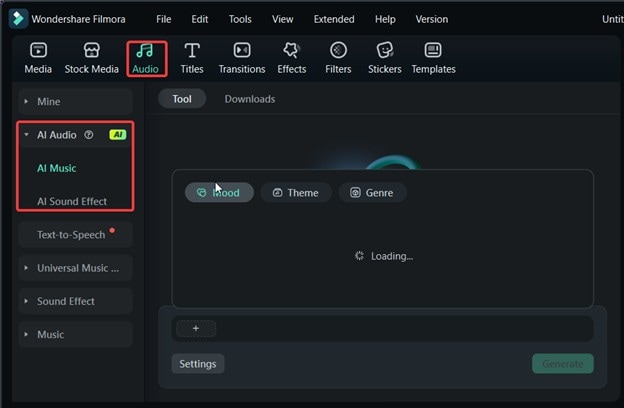624x408 pixels.
Task: Click the plus icon to add a tag
Action: click(196, 328)
